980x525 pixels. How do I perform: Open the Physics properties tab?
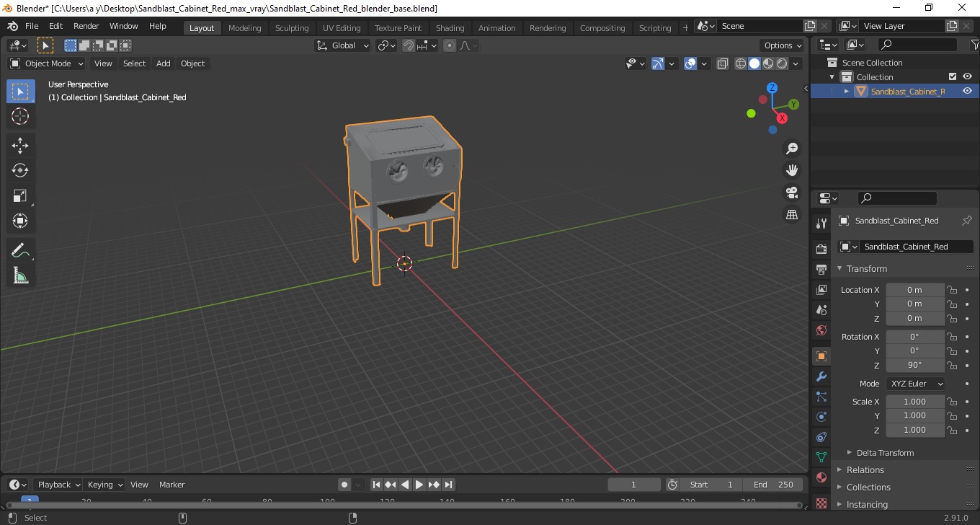821,417
